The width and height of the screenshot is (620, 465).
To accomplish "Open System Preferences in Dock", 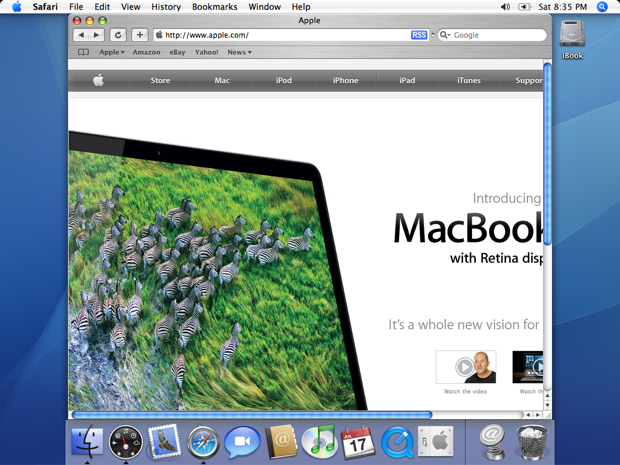I will (435, 441).
